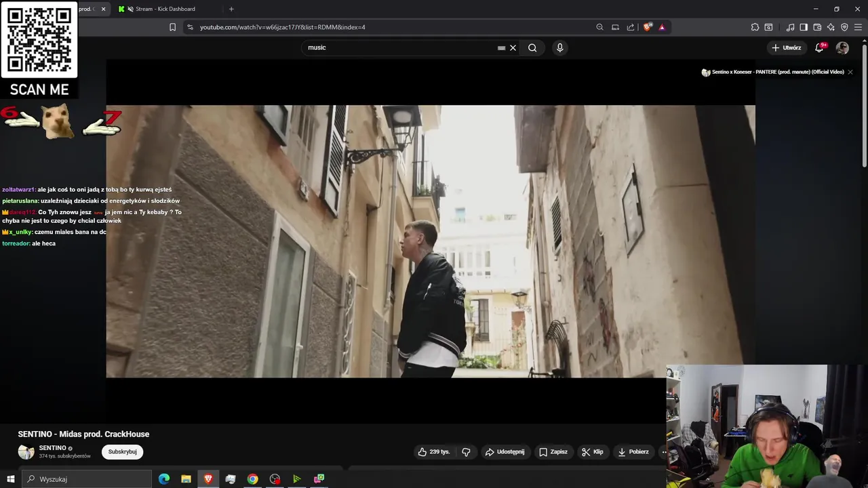
Task: Open YouTube notifications bell
Action: 819,47
